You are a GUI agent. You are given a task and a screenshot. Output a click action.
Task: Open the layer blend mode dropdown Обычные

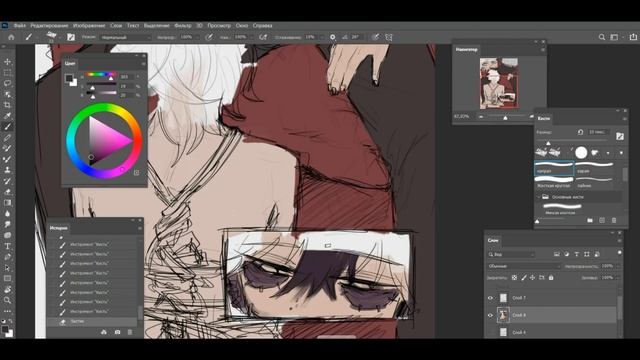coord(524,266)
